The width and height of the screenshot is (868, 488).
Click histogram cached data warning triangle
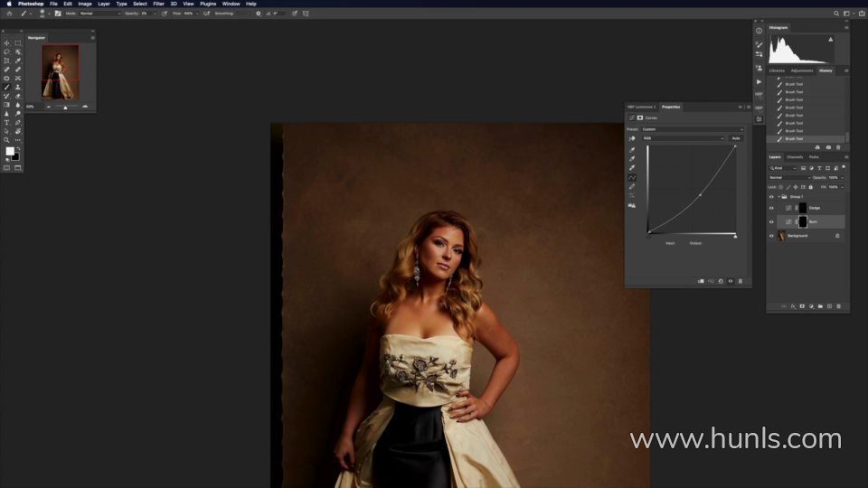point(830,39)
